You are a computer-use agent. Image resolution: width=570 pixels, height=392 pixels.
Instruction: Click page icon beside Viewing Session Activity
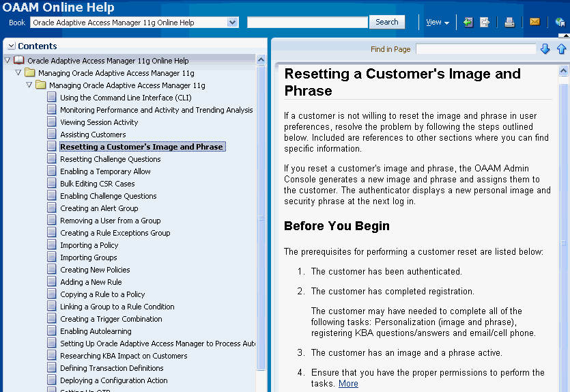coord(52,122)
